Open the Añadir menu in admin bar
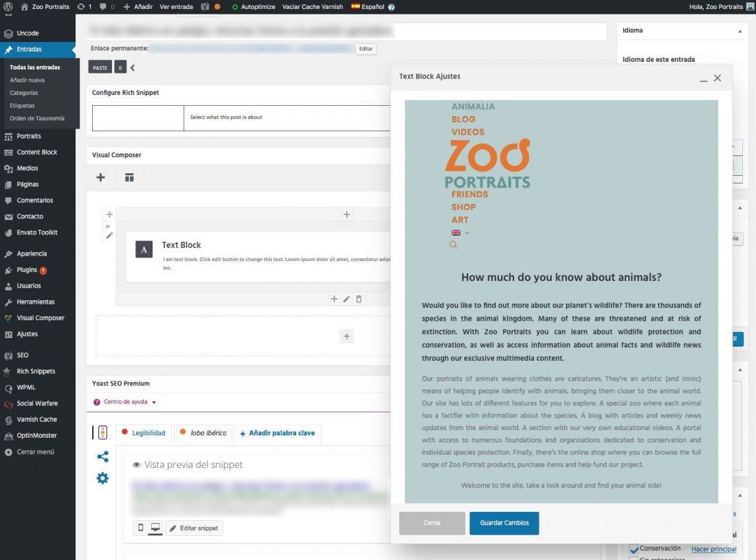756x560 pixels. tap(138, 7)
